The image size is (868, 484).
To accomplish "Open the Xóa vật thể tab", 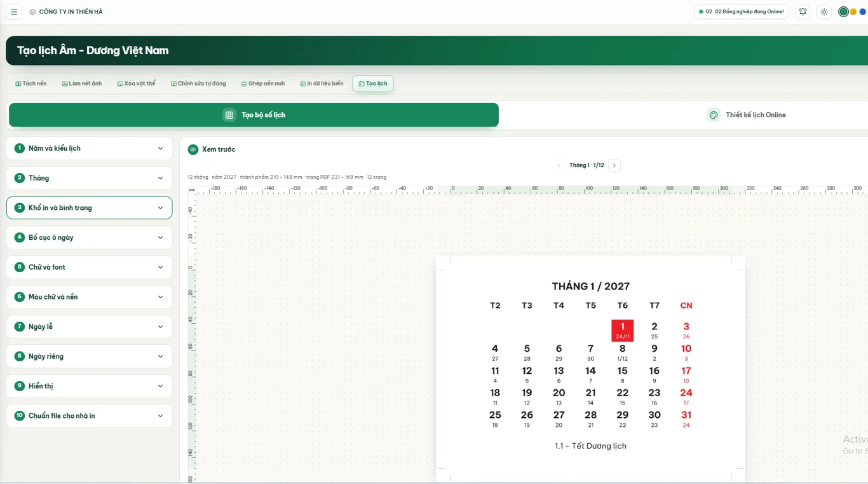I will click(137, 83).
